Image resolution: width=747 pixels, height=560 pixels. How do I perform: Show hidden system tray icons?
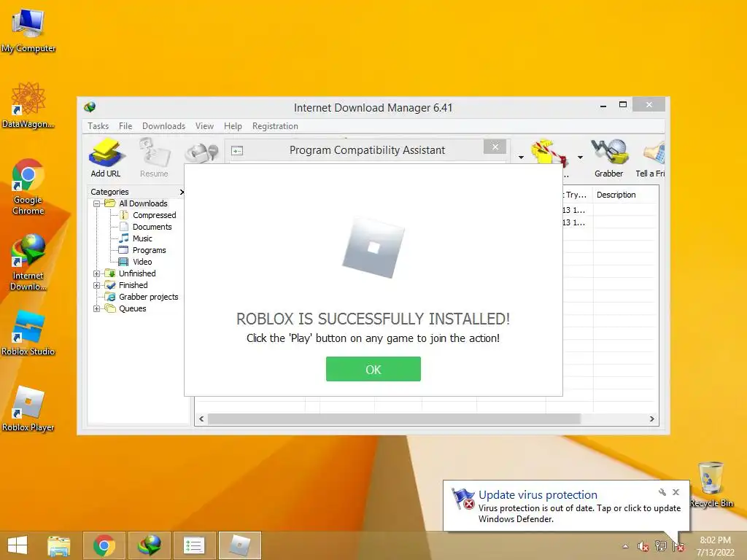coord(625,546)
